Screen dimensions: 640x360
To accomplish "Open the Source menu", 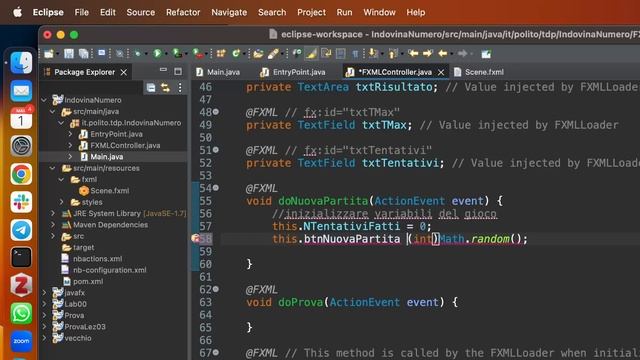I will 140,12.
